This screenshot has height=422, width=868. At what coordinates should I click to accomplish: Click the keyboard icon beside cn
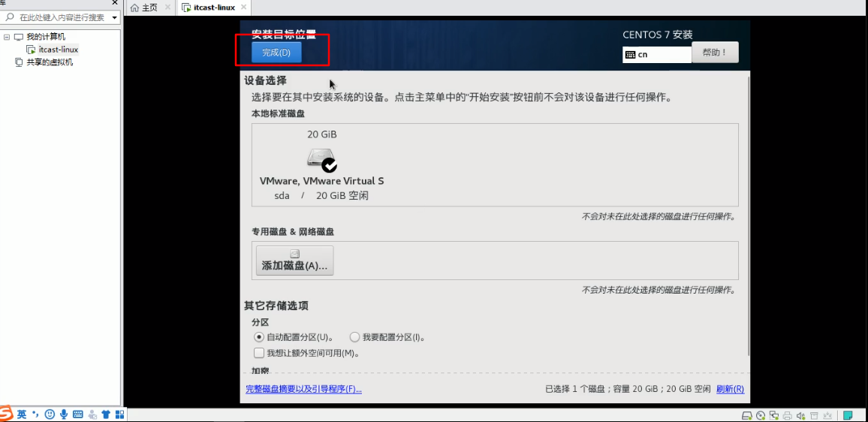[630, 55]
